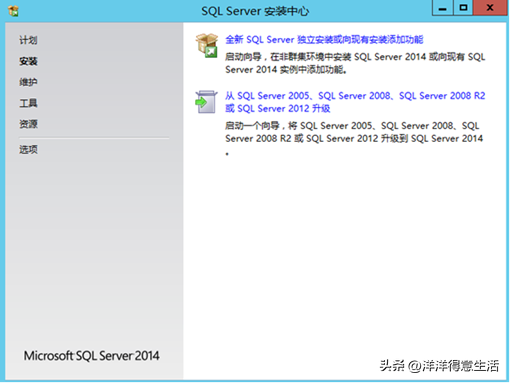510x383 pixels.
Task: Open the 计划 page in the sidebar
Action: 28,40
